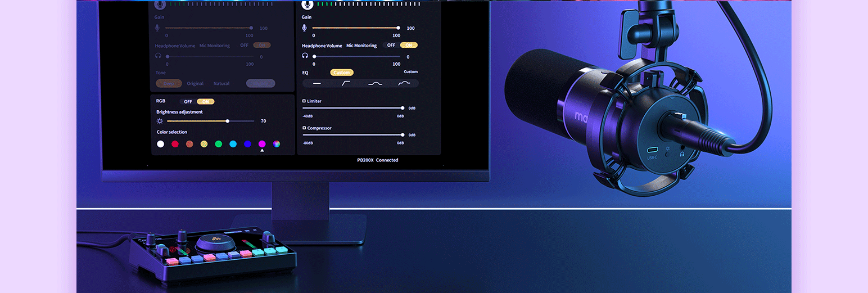Pick the yellow color swatch
Image resolution: width=868 pixels, height=293 pixels.
click(204, 144)
